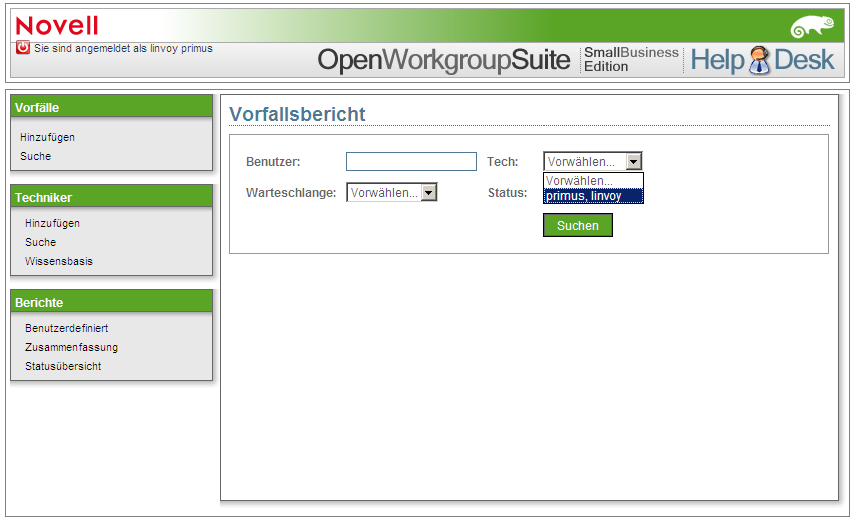Click the Warteschlange label
Image resolution: width=854 pixels, height=522 pixels.
pos(291,193)
